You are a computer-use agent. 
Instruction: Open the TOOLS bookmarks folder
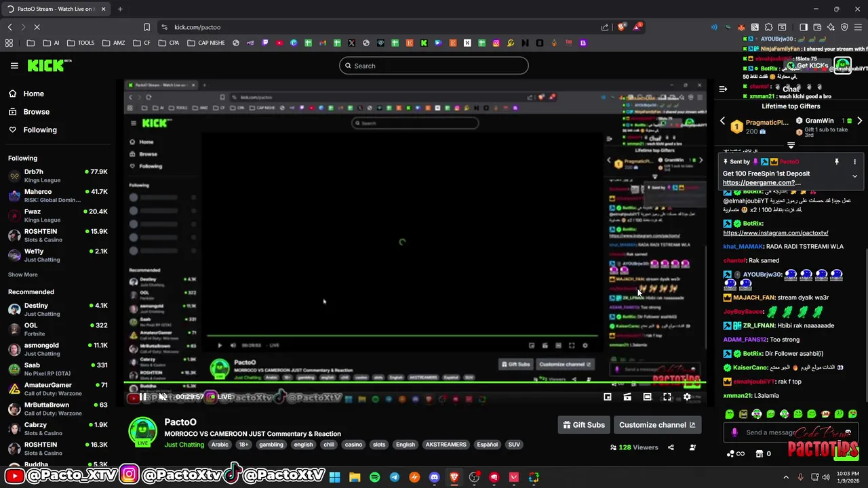coord(80,43)
